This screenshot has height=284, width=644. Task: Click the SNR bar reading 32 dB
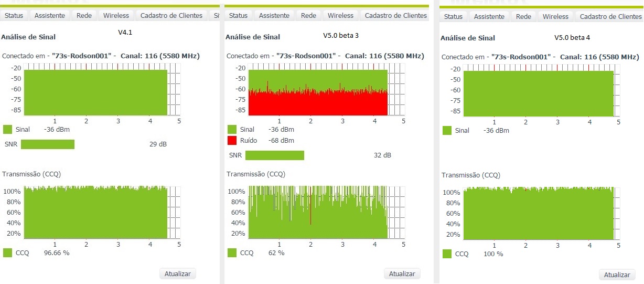click(275, 155)
